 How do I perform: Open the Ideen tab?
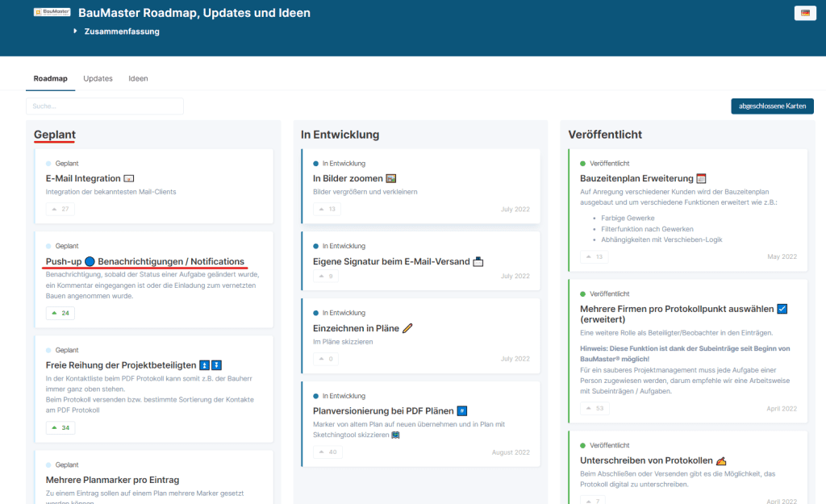coord(138,78)
